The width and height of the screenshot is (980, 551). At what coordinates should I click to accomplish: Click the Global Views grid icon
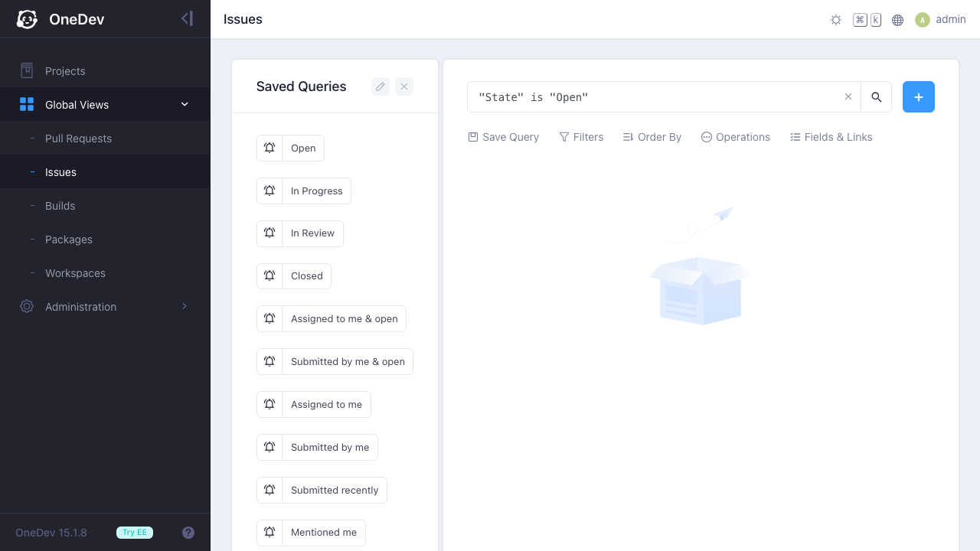pyautogui.click(x=27, y=104)
